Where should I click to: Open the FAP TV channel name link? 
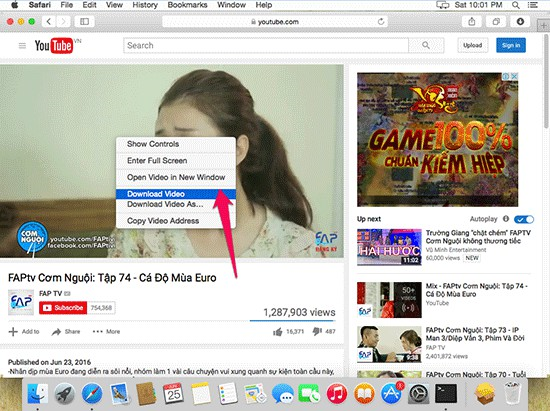click(x=51, y=294)
